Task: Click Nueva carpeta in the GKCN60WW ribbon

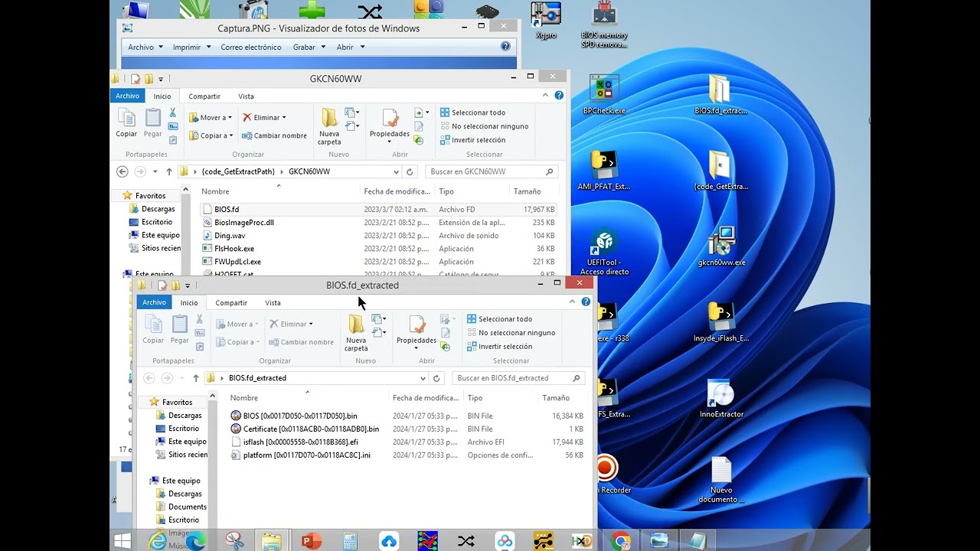Action: pos(329,127)
